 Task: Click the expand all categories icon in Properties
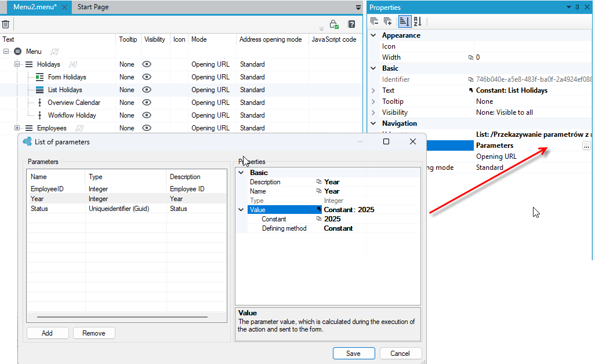pyautogui.click(x=388, y=21)
